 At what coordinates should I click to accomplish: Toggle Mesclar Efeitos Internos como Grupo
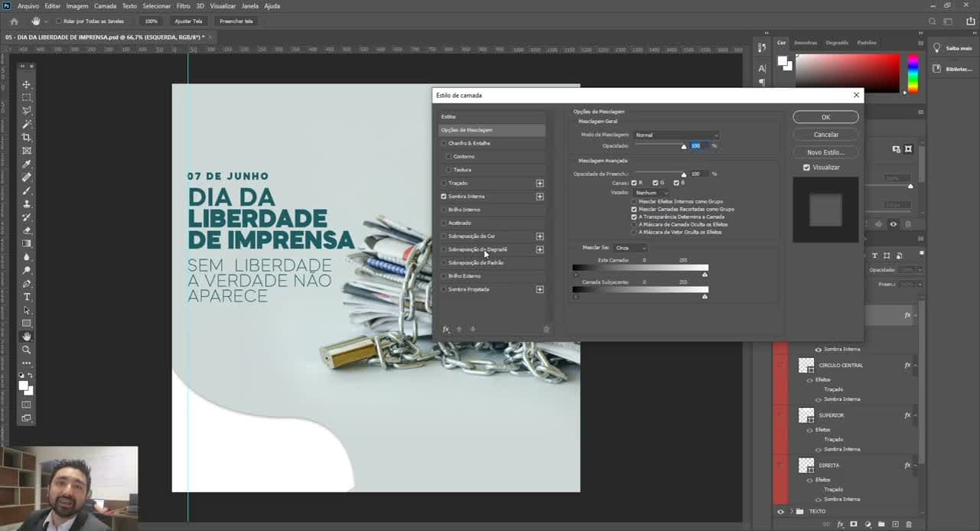(x=633, y=201)
